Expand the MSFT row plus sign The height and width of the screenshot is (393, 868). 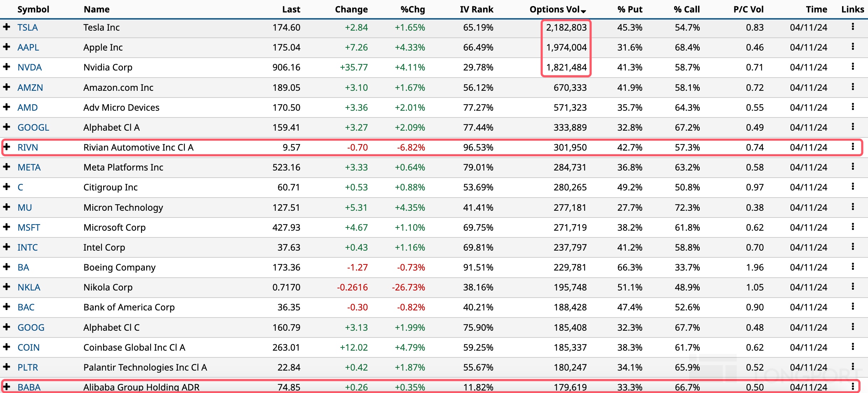(x=6, y=227)
